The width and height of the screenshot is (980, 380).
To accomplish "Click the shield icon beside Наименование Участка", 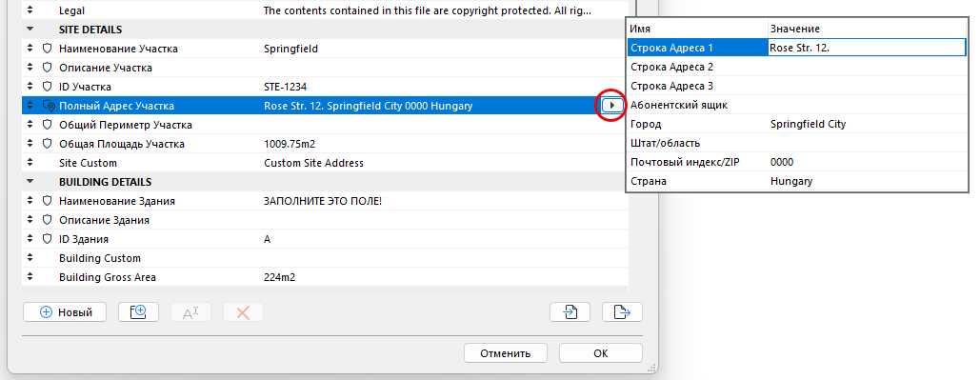I will pos(47,49).
